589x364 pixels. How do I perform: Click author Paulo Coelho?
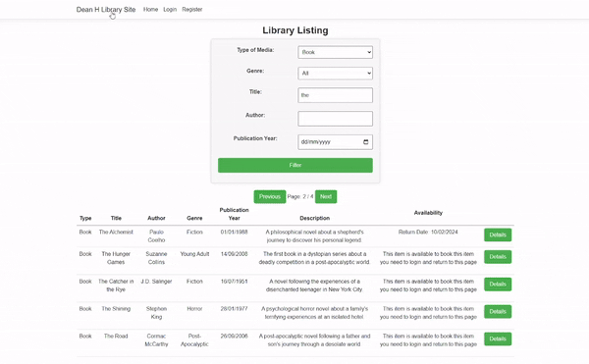[156, 236]
